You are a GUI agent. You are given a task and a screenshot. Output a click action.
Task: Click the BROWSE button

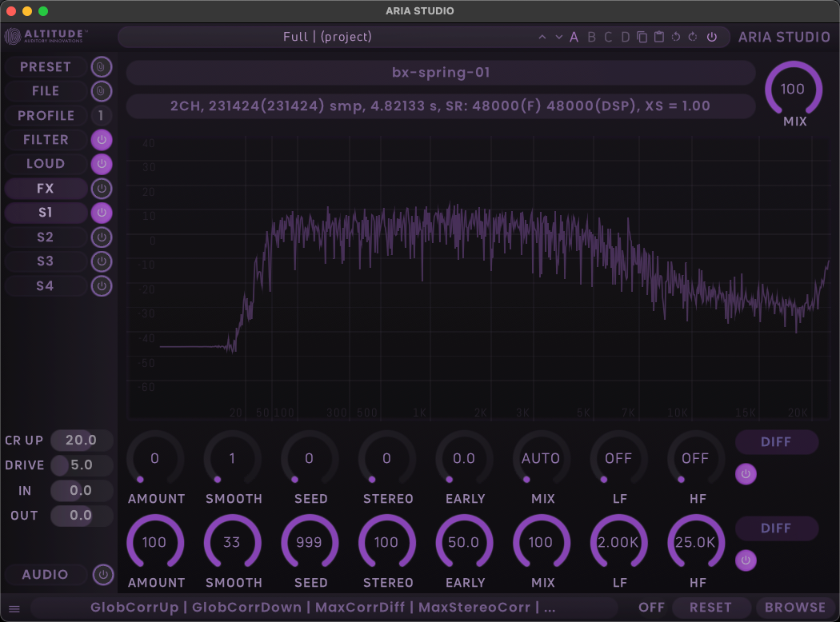794,608
